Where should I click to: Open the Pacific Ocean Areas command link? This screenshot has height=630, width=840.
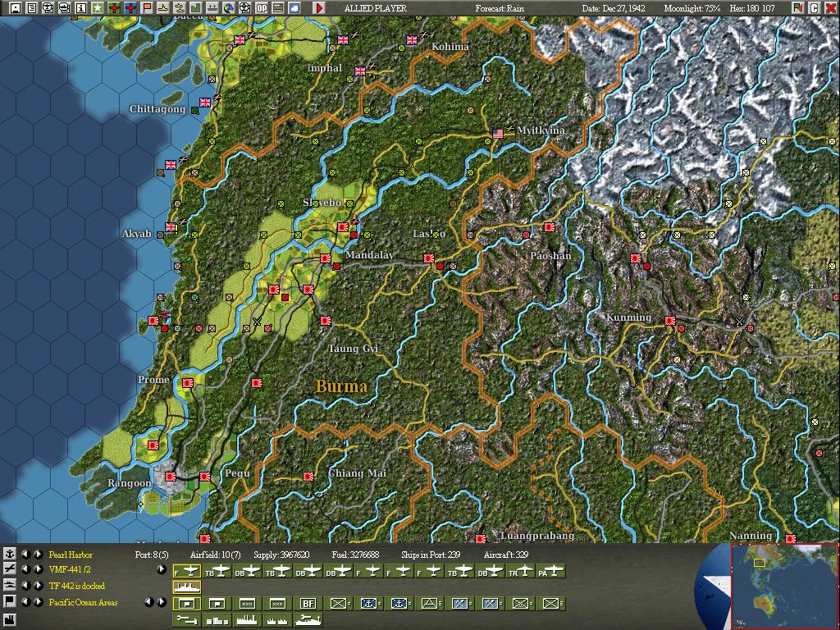click(x=83, y=602)
